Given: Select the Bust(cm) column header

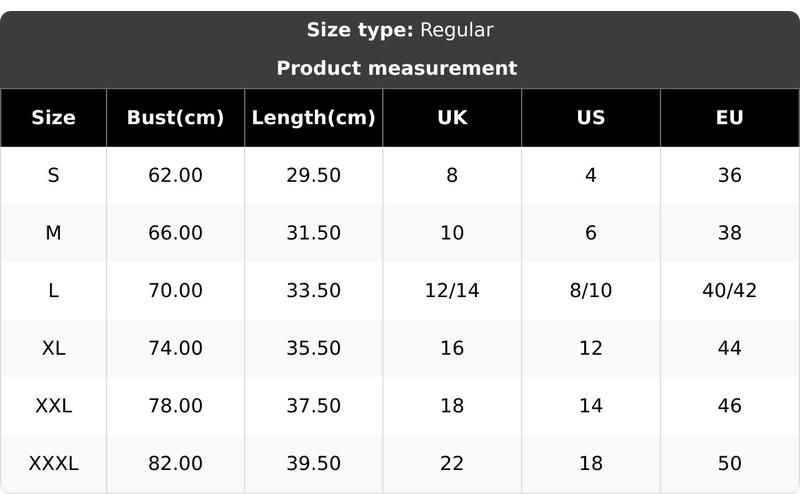Looking at the screenshot, I should pyautogui.click(x=175, y=118).
